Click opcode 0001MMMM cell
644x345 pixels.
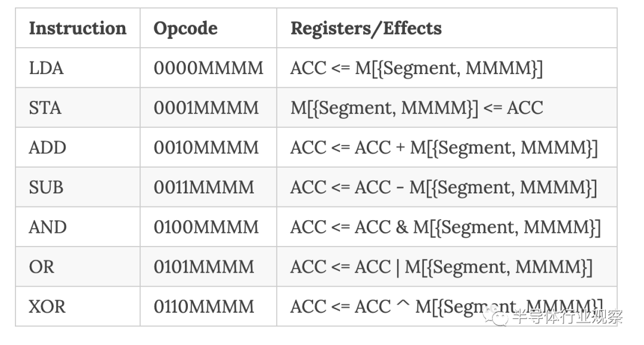point(206,107)
